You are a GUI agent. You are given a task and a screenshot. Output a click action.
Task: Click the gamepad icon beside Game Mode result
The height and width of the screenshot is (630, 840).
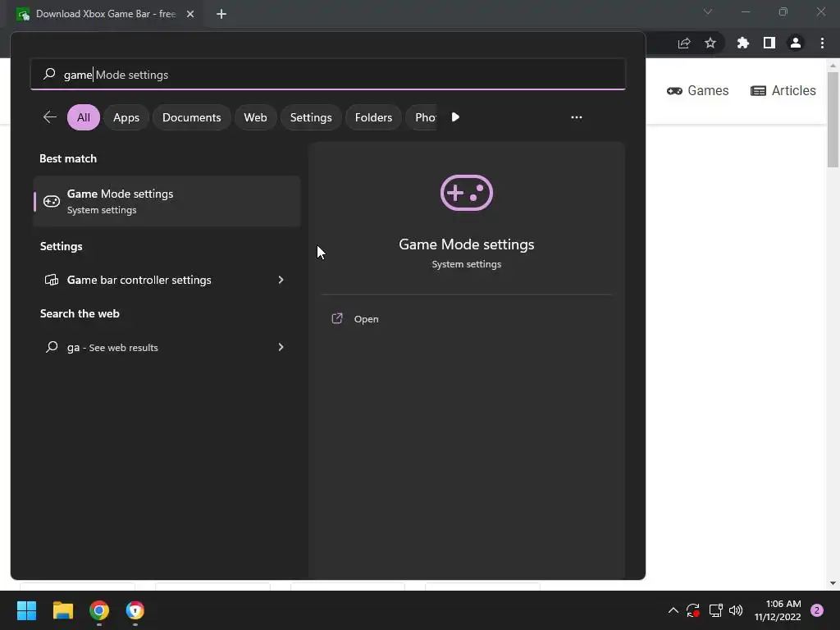(52, 201)
